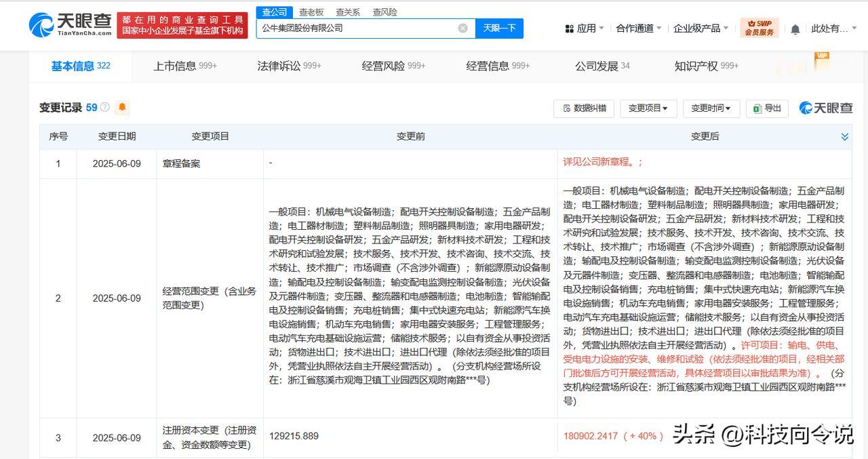The height and width of the screenshot is (459, 868).
Task: Click the orange alert bell next to 变更记录
Action: tap(122, 107)
